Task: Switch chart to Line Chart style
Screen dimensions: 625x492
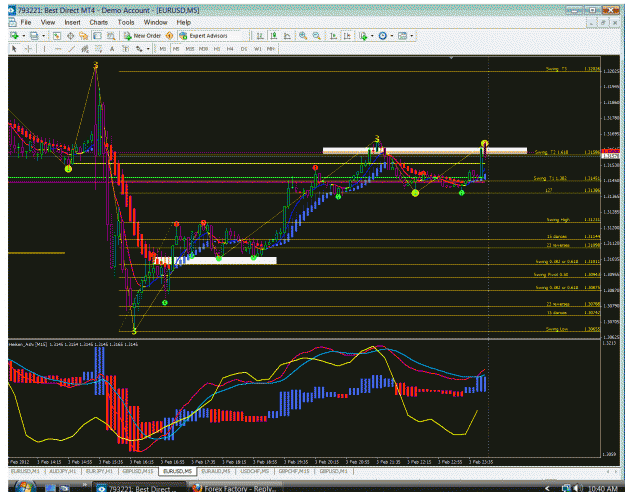Action: coord(287,36)
